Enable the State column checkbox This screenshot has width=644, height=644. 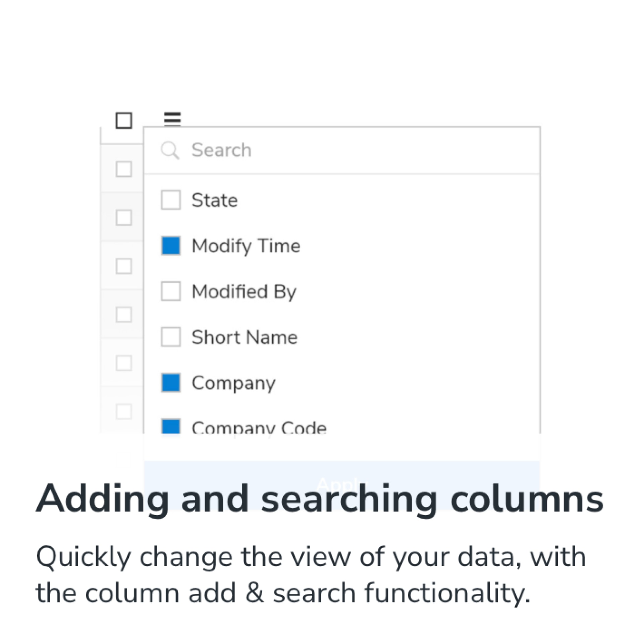171,200
